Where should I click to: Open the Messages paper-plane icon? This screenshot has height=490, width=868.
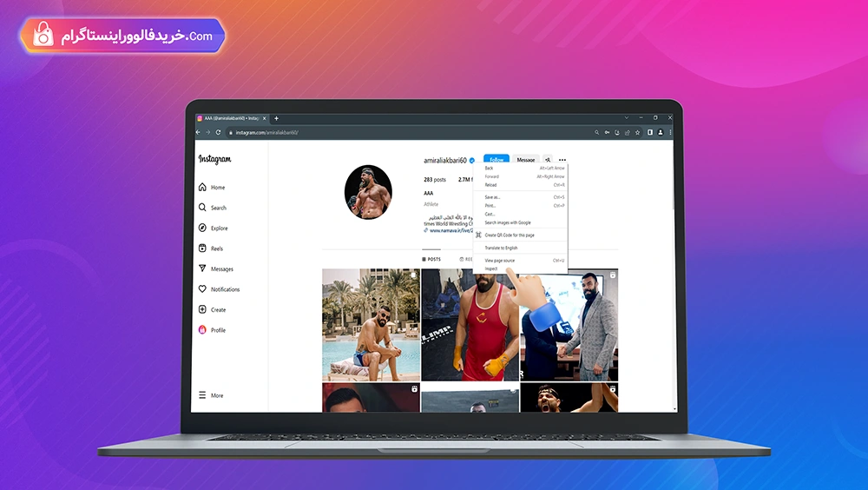tap(202, 268)
